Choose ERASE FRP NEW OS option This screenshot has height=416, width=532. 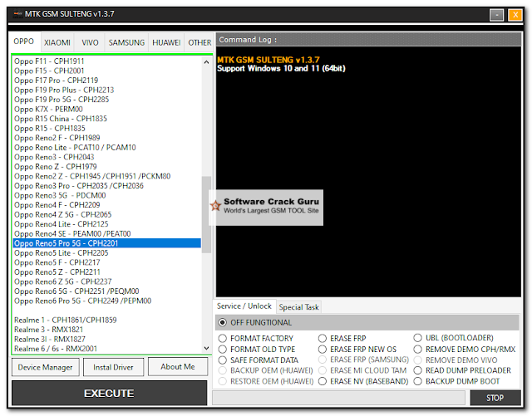coord(323,350)
